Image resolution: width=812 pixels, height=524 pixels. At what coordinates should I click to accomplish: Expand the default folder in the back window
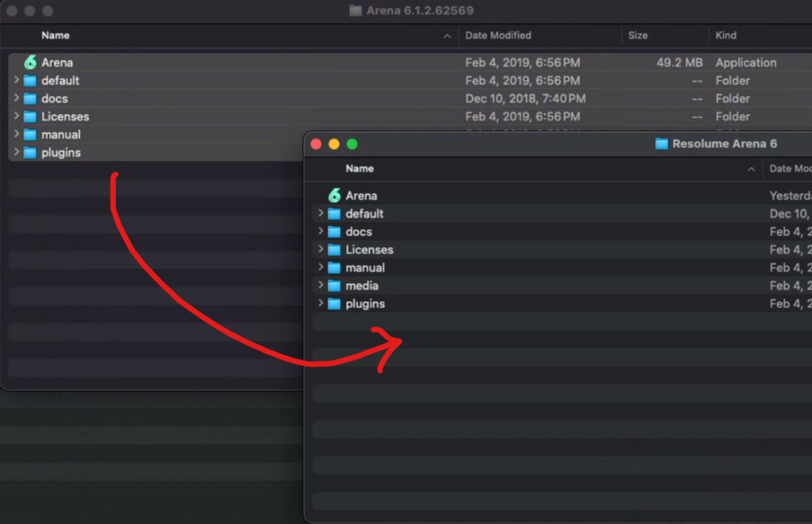17,80
